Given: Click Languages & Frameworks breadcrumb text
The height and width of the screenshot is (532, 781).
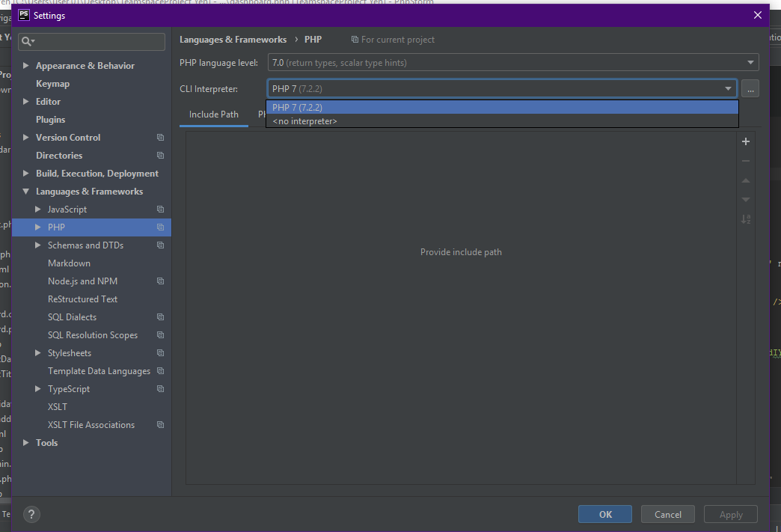Looking at the screenshot, I should 233,40.
